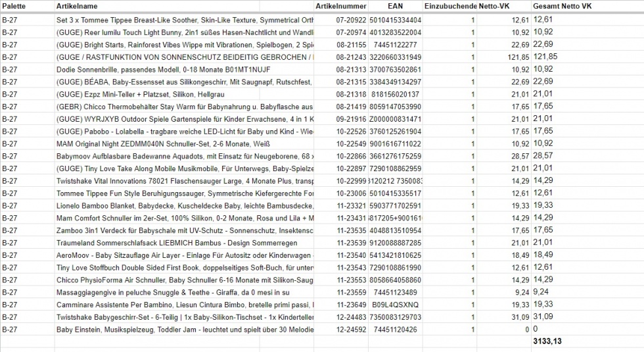644x352 pixels.
Task: Select article number 07-20974
Action: point(351,32)
